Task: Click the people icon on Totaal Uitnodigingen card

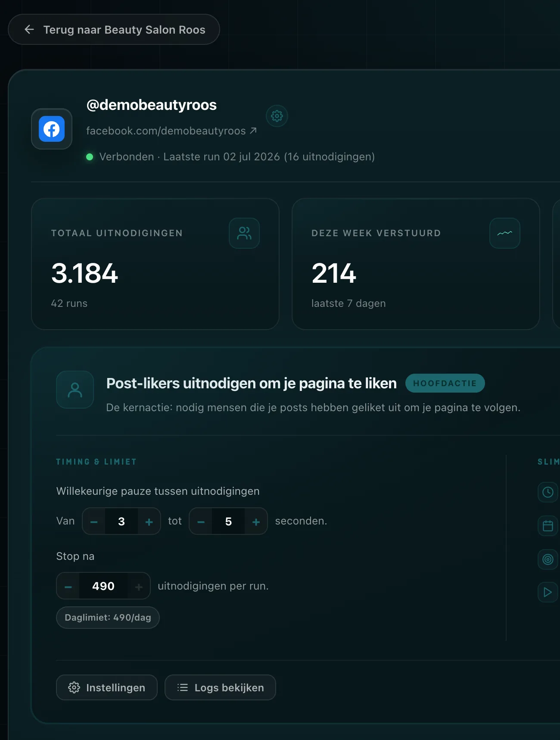Action: pos(244,233)
